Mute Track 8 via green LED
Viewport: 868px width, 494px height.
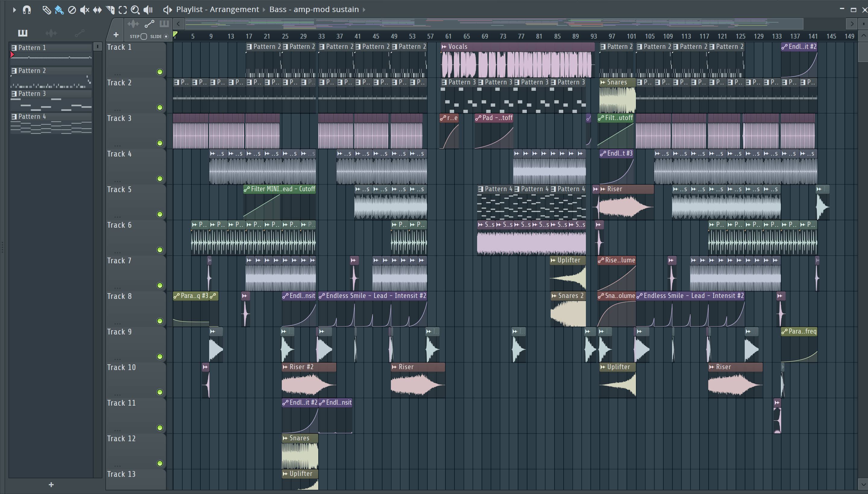click(x=160, y=321)
